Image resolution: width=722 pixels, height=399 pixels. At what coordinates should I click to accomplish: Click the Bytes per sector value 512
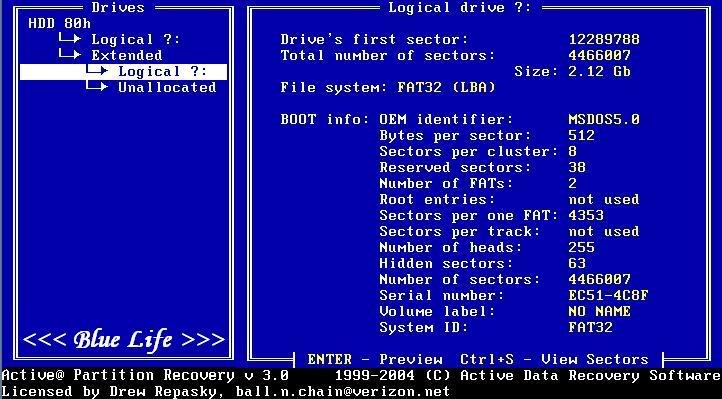(582, 136)
